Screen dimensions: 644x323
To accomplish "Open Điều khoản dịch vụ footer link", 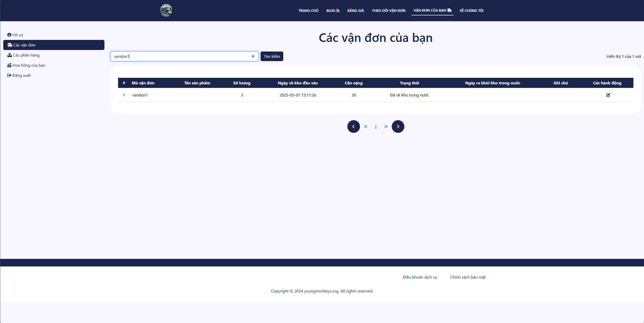I will pyautogui.click(x=420, y=277).
